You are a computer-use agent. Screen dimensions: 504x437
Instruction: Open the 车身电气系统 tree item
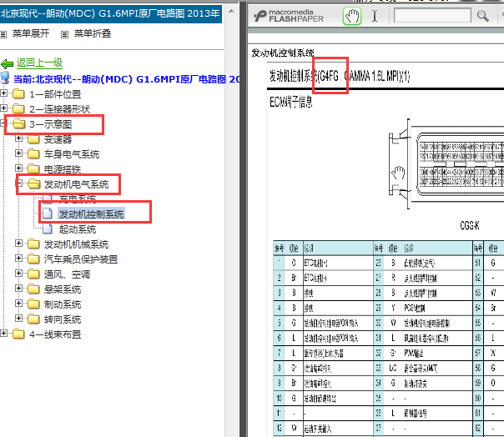click(72, 154)
